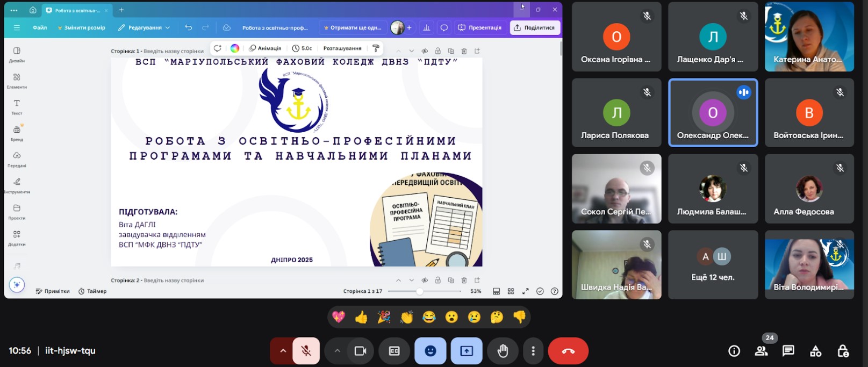Leave the call with red hang-up button
This screenshot has height=367, width=868.
click(x=568, y=351)
